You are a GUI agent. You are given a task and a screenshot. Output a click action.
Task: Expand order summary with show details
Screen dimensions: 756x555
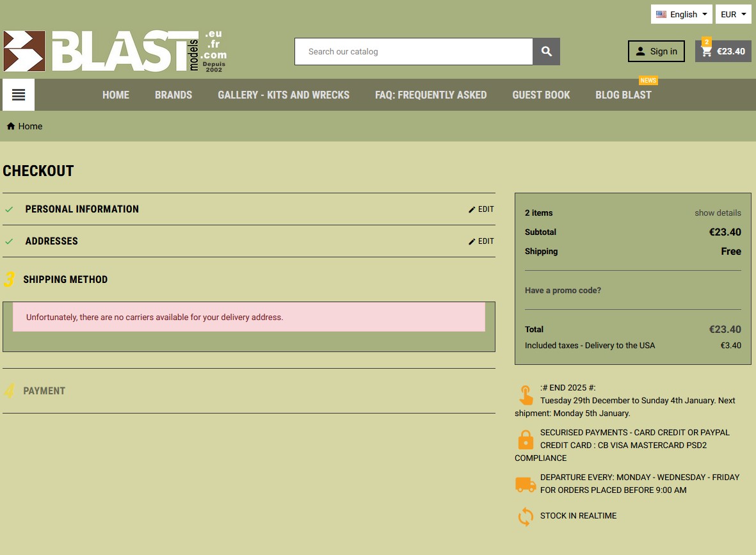[x=718, y=213]
